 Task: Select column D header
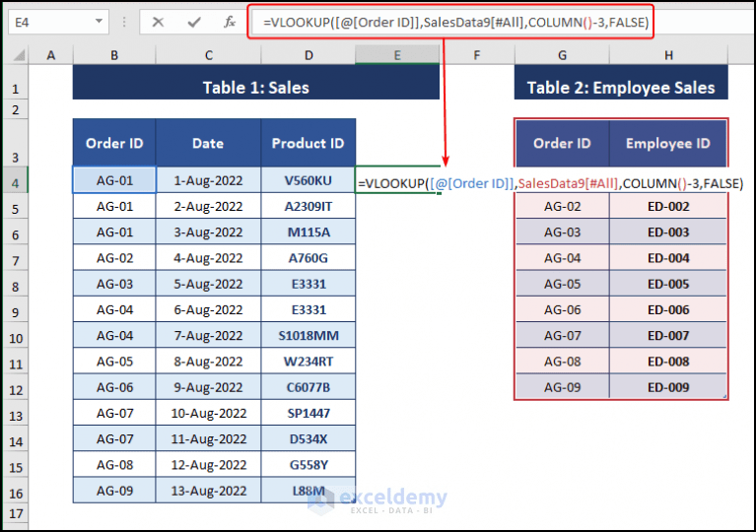pos(309,55)
